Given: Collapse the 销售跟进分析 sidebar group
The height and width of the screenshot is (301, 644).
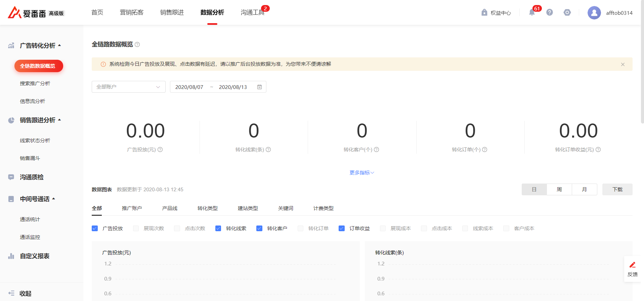Looking at the screenshot, I should pyautogui.click(x=59, y=120).
